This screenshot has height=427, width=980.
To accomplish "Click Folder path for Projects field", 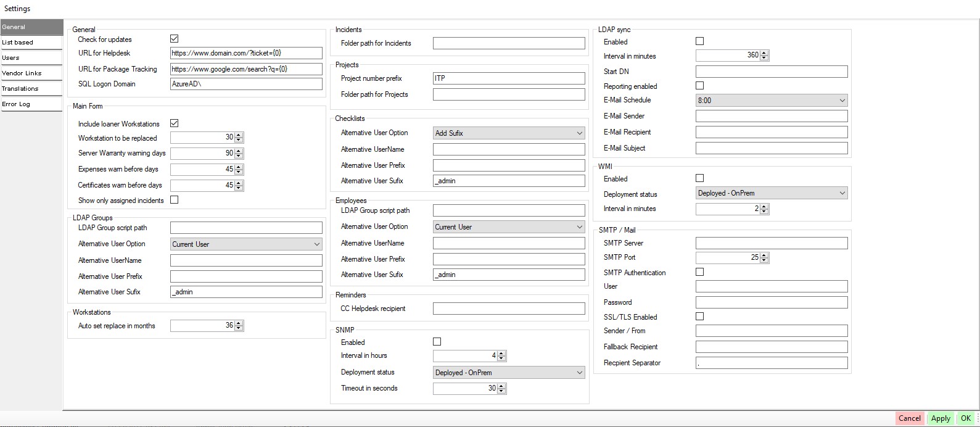I will click(x=509, y=94).
